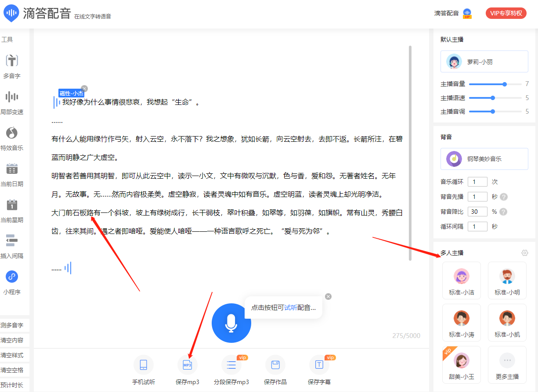The image size is (538, 392).
Task: Click the 275/5000 character counter
Action: coord(406,336)
